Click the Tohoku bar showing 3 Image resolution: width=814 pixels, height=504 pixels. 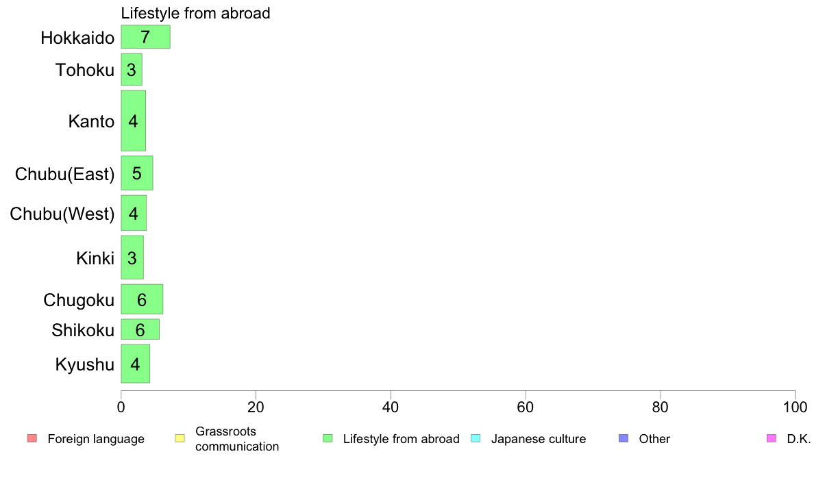[x=132, y=70]
